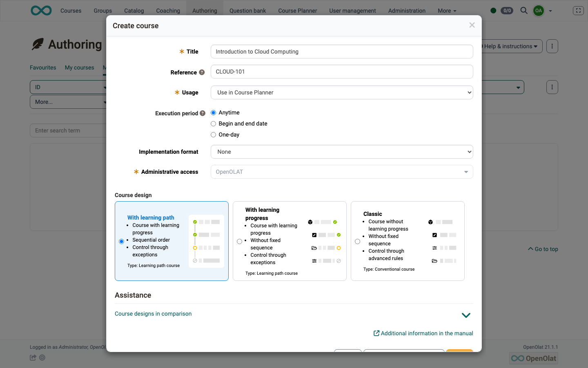The width and height of the screenshot is (588, 368).
Task: Open the three-dot menu beside Help & instructions
Action: (x=552, y=46)
